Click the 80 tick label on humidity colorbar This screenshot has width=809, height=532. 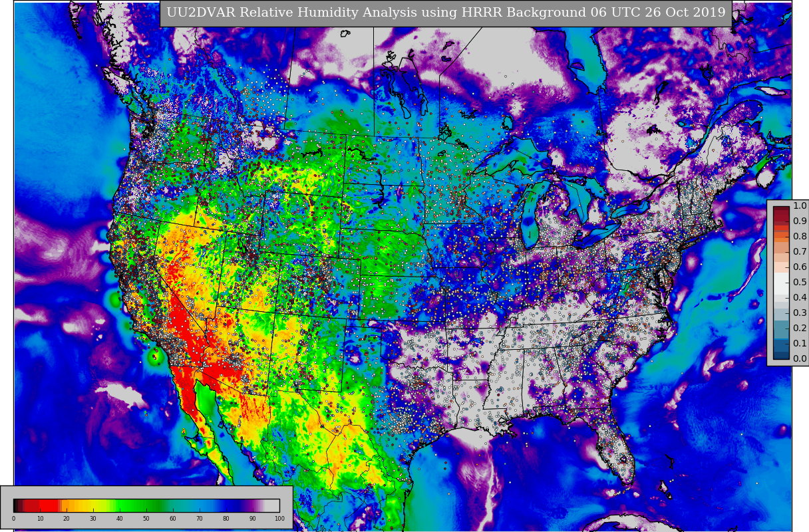coord(226,519)
